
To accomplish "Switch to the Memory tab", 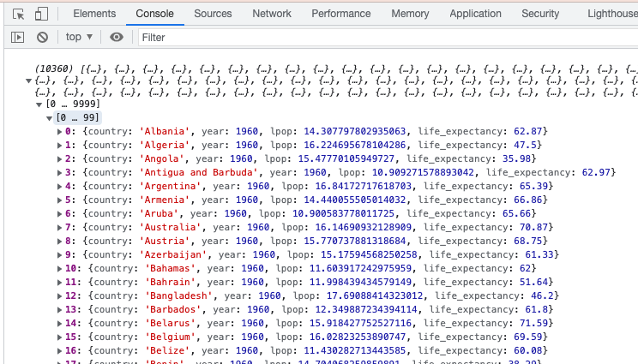I will point(410,14).
